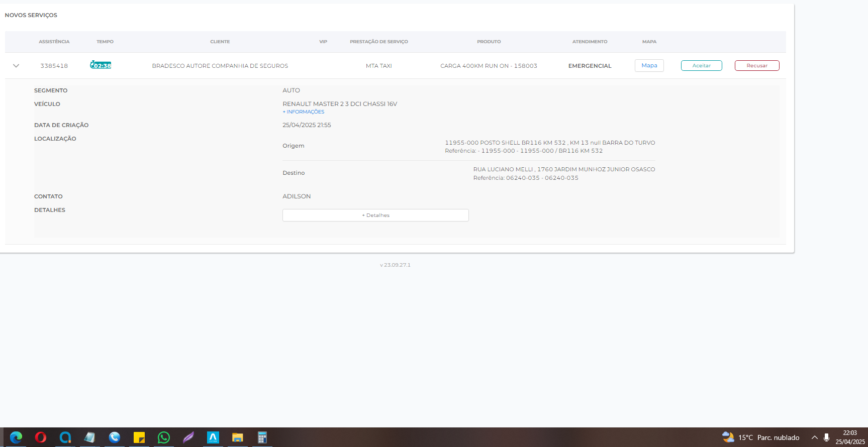Accept the service with Aceitar button
Image resolution: width=868 pixels, height=447 pixels.
click(x=701, y=66)
